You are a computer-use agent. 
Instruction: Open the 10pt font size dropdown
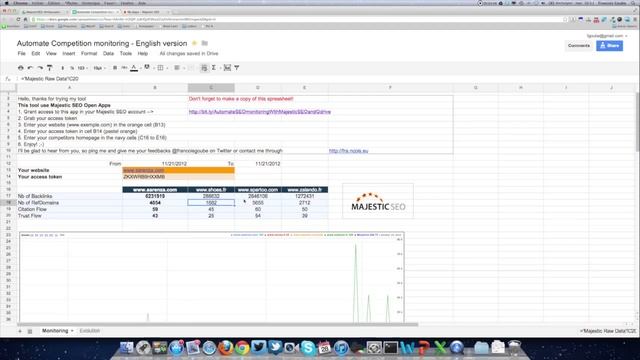click(99, 68)
